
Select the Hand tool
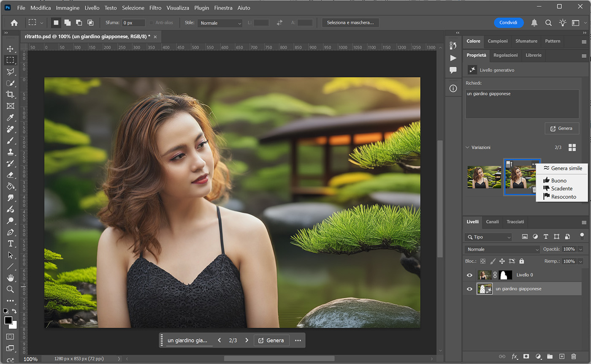[11, 278]
